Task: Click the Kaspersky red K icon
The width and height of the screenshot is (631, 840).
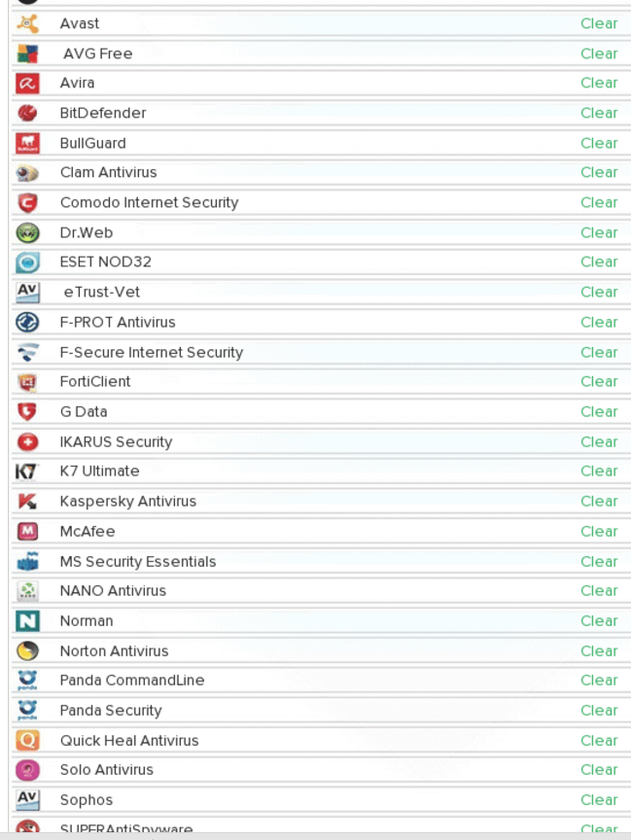Action: [x=27, y=502]
